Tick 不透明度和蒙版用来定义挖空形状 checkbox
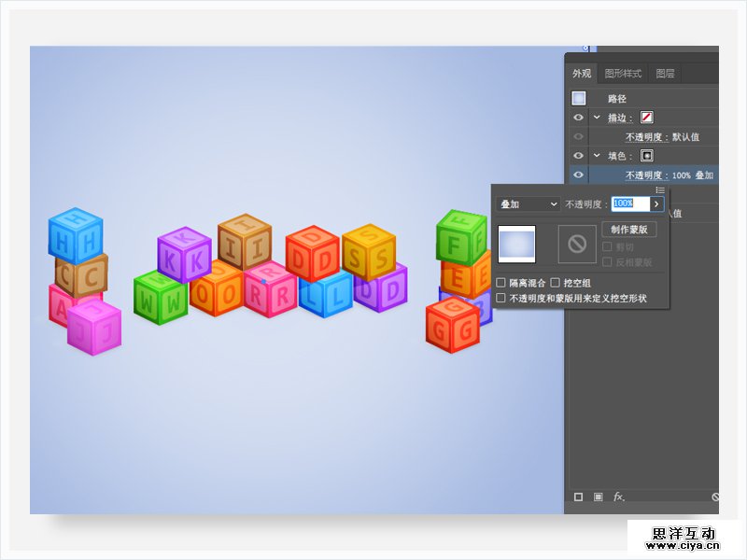The width and height of the screenshot is (747, 560). click(501, 299)
